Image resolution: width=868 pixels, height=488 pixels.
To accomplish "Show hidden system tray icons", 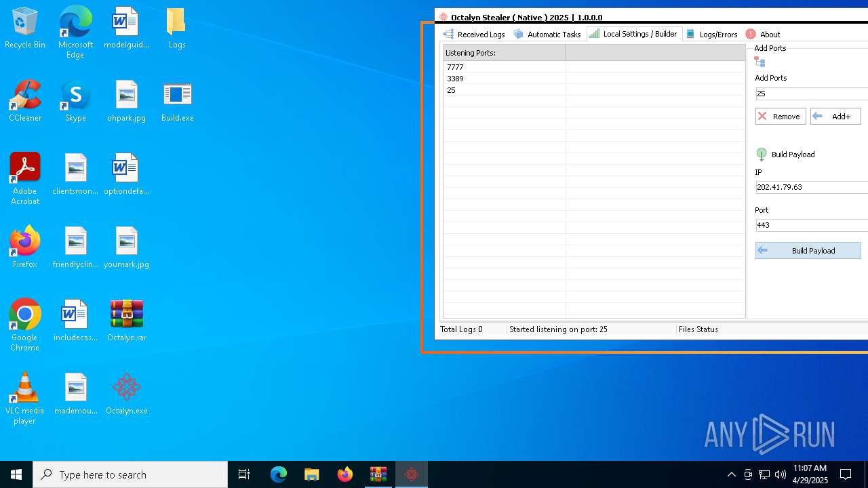I will (731, 474).
